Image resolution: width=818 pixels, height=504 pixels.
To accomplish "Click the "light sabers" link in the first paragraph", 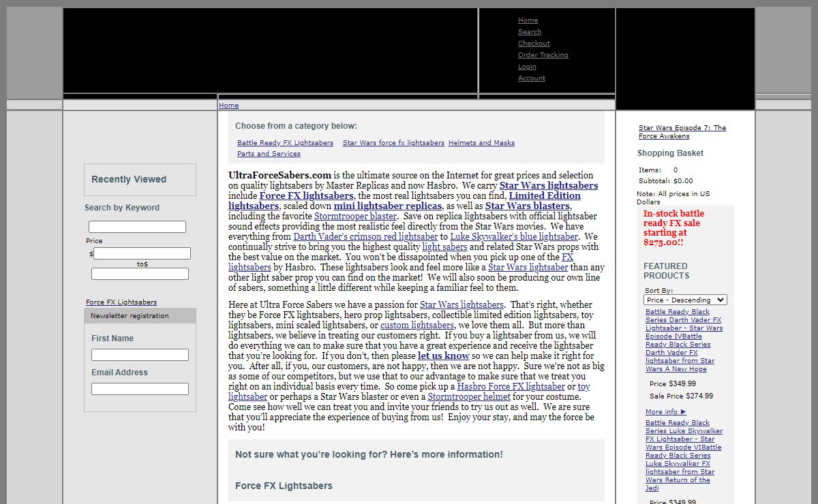I will click(x=444, y=247).
